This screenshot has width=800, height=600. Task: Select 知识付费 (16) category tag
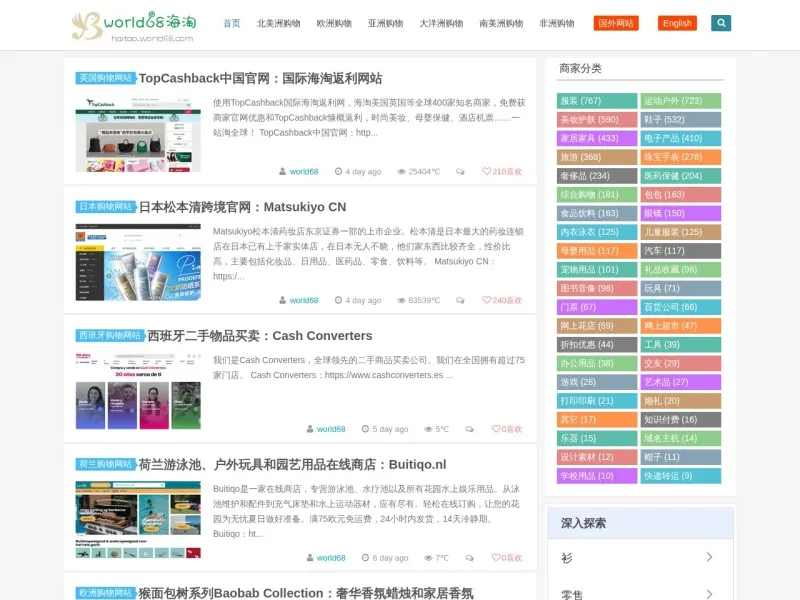[x=681, y=420]
